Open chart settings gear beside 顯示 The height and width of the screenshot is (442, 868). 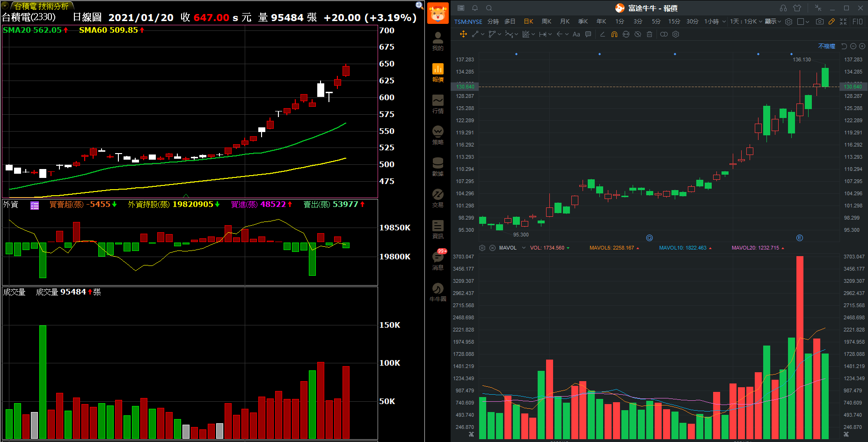tap(788, 22)
